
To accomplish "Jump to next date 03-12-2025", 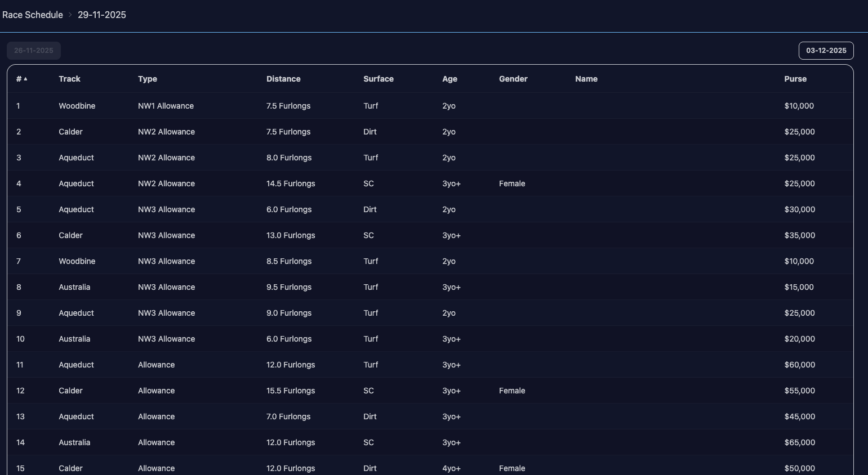I will coord(826,51).
